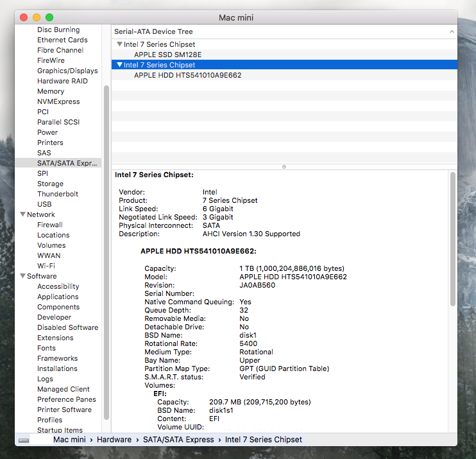Click the detail pane vertical scrollbar thumb
This screenshot has width=476, height=459.
(453, 239)
